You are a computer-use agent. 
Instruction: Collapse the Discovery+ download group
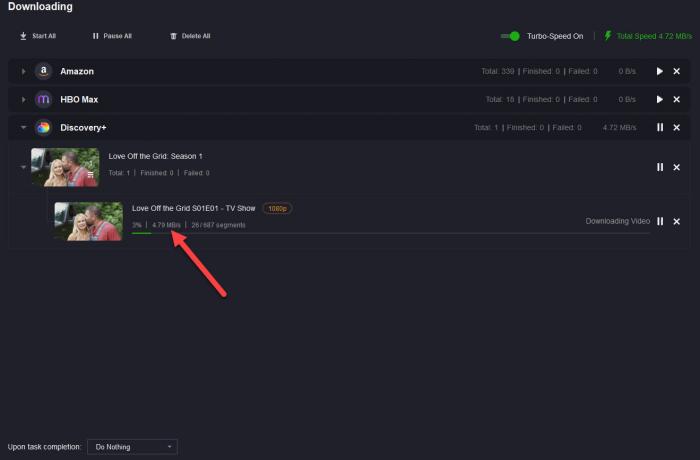click(x=24, y=128)
